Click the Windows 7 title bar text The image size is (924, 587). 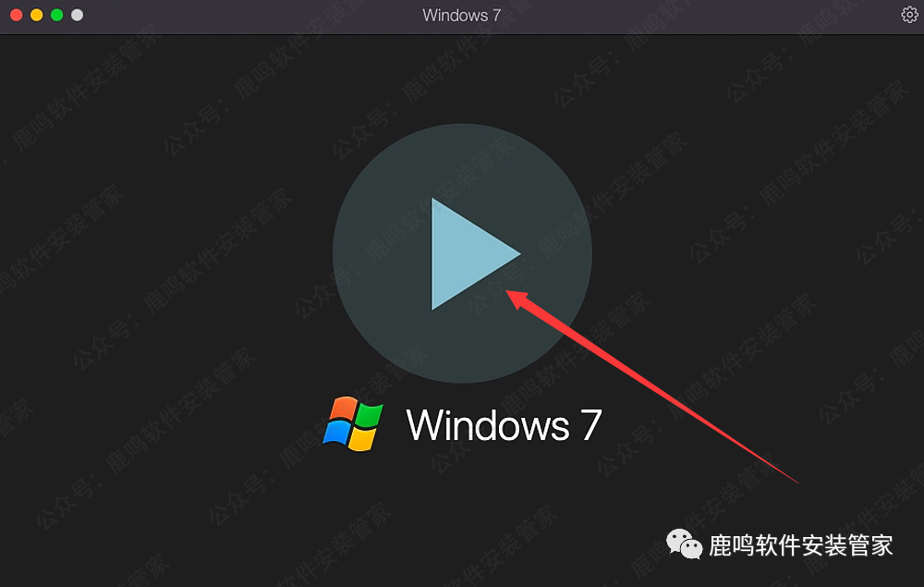click(x=461, y=16)
